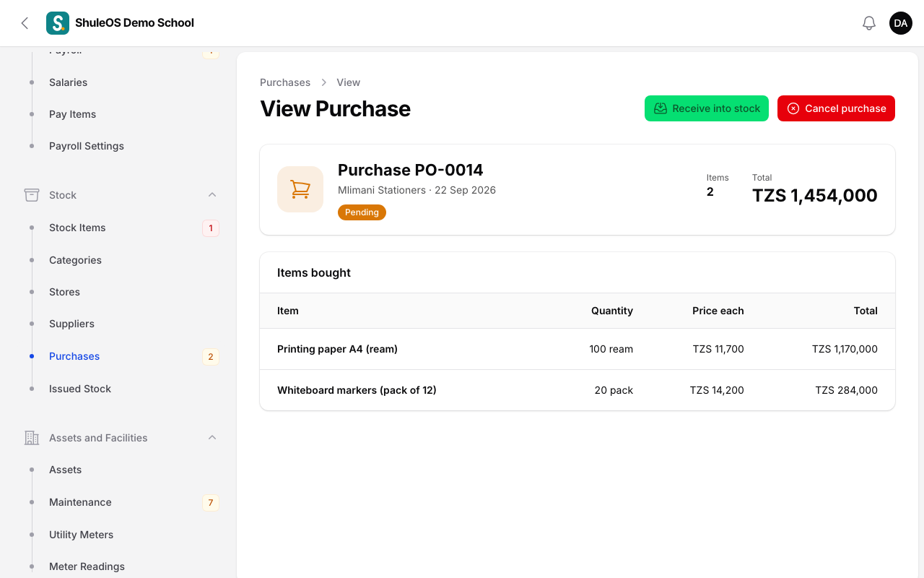The height and width of the screenshot is (578, 924).
Task: Click the Quantity column header
Action: (x=612, y=311)
